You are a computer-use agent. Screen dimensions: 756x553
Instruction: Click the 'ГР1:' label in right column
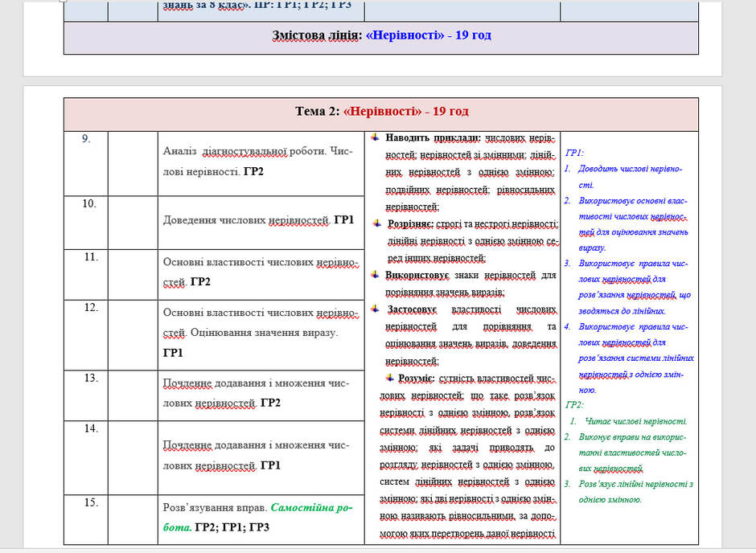click(574, 154)
